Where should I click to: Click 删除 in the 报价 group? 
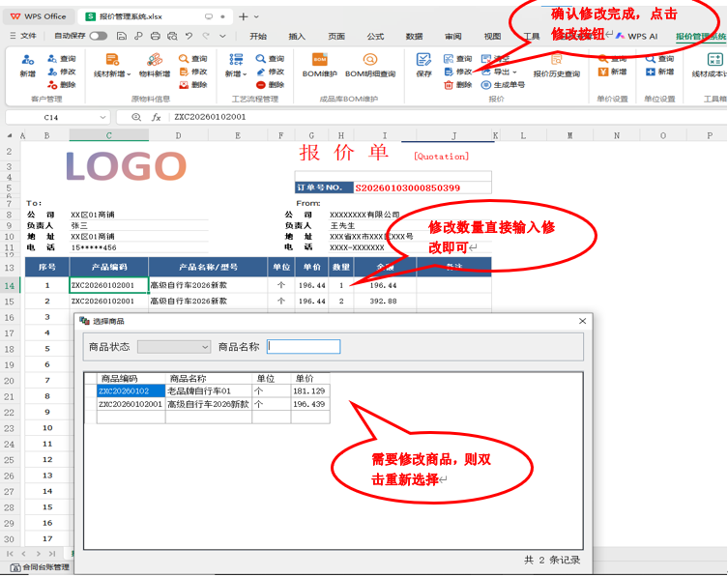click(x=458, y=84)
